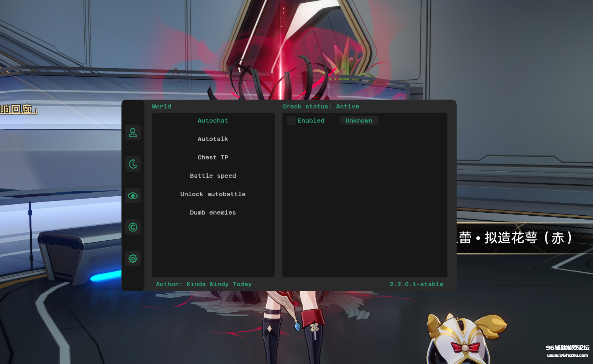Click the 2.2.0.1-stable version label

click(416, 284)
